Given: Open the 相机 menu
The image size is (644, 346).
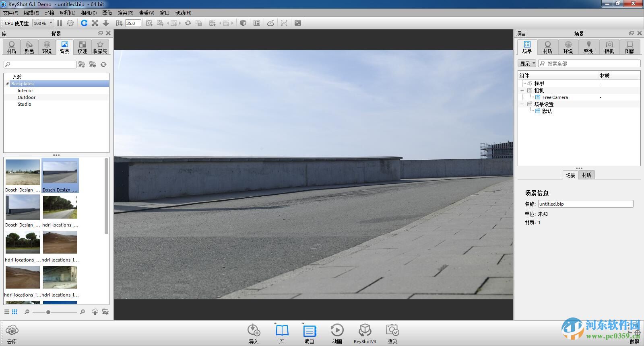Looking at the screenshot, I should click(89, 13).
